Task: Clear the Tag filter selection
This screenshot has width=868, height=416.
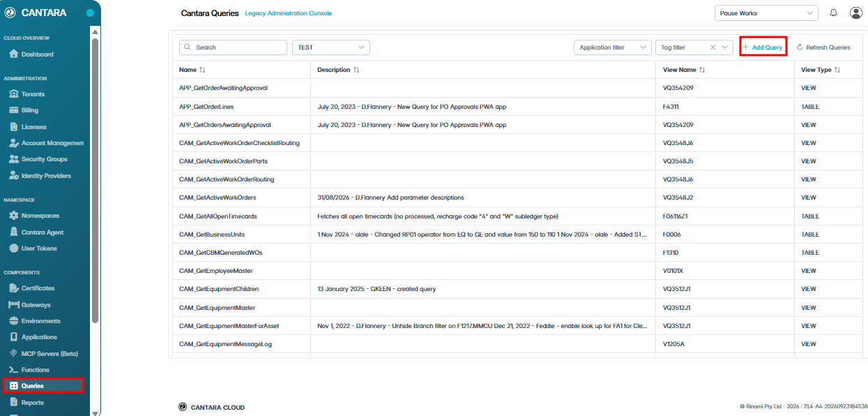Action: (x=713, y=47)
